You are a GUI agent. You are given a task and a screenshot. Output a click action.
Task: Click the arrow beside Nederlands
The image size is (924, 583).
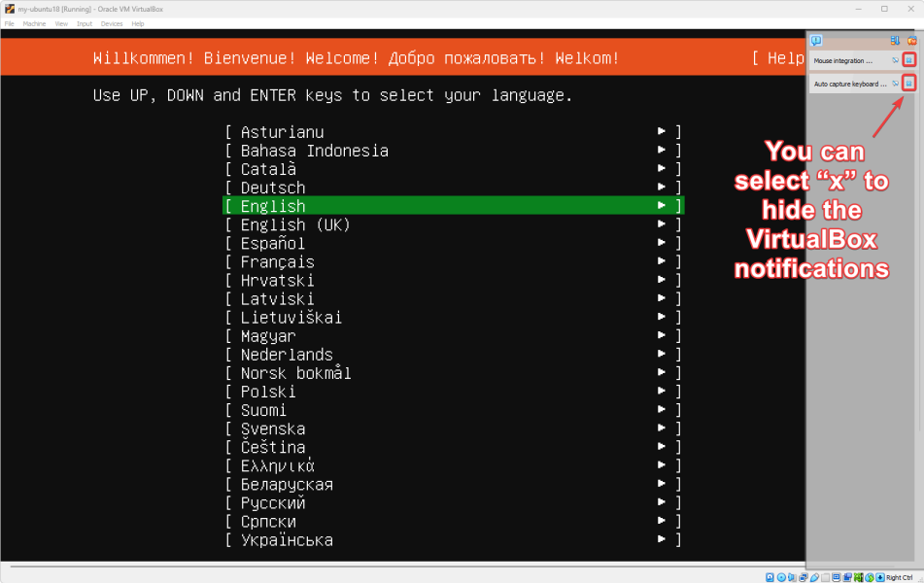(661, 354)
